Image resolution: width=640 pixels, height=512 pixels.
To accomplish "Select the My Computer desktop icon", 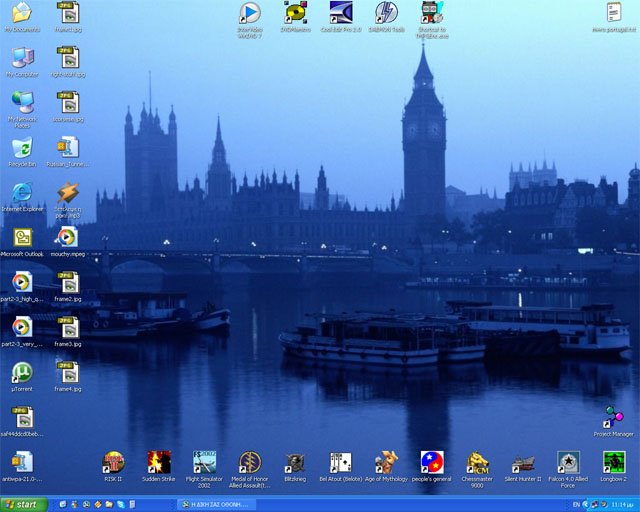I will click(x=22, y=58).
